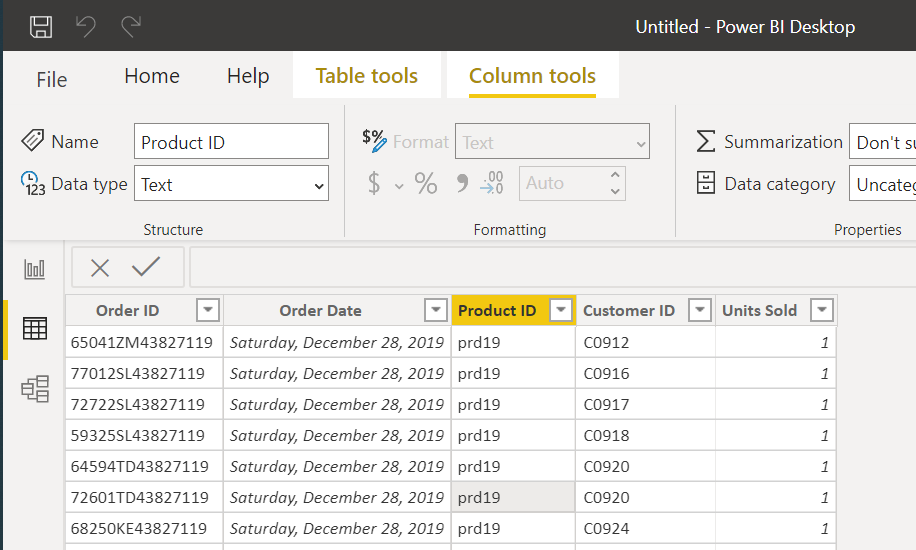Apply percentage format icon

click(x=426, y=184)
